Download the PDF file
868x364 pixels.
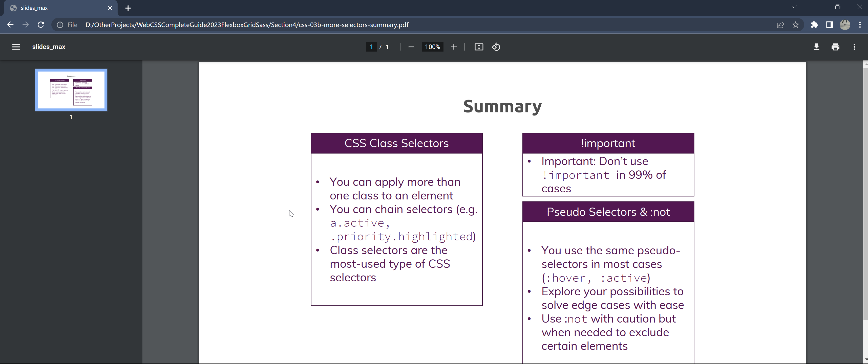(816, 47)
